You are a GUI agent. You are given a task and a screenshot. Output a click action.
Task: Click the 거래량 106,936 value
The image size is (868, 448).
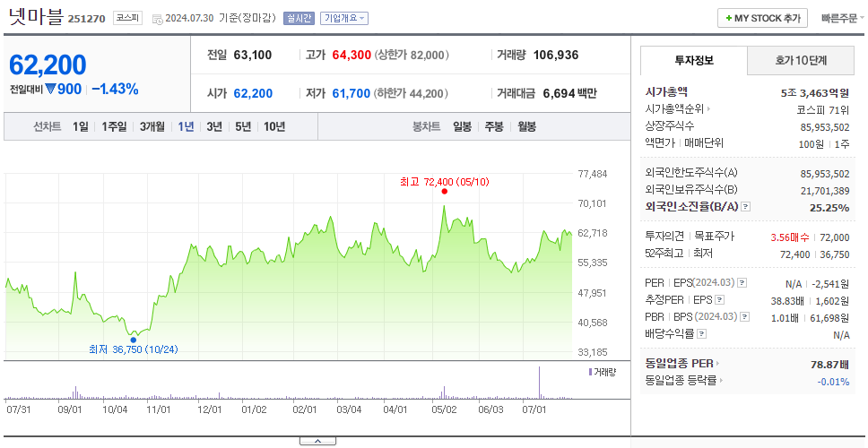click(556, 56)
